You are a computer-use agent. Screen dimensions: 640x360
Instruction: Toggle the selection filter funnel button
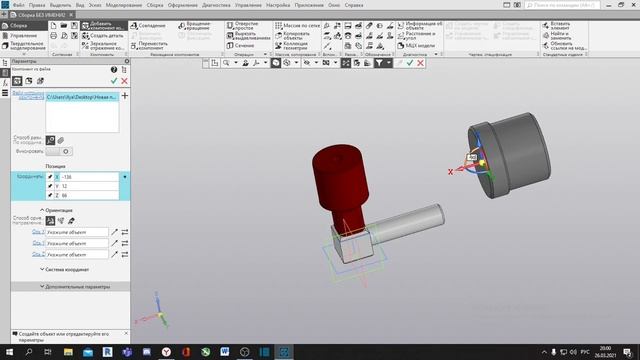click(x=379, y=63)
